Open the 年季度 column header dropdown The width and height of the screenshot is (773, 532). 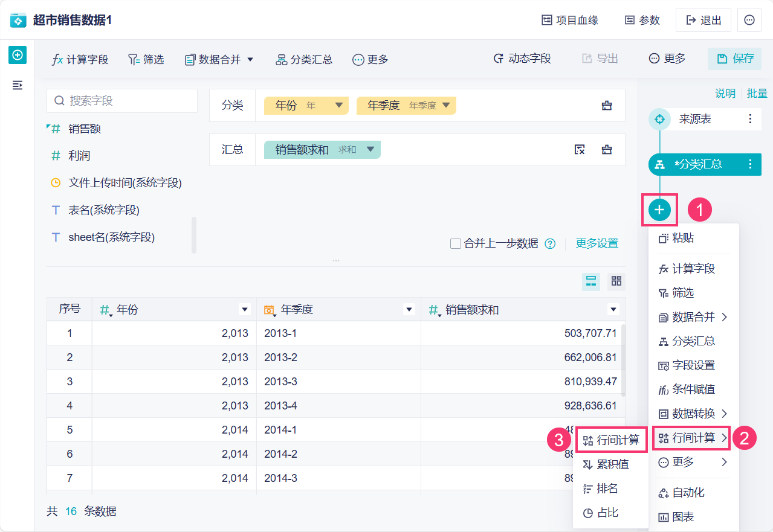[x=409, y=310]
